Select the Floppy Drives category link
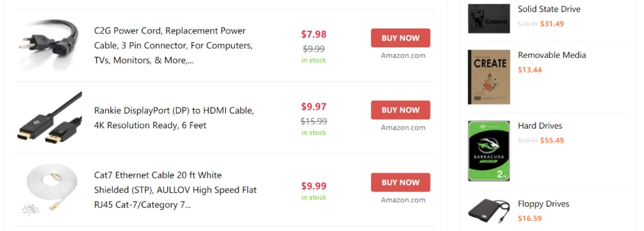Viewport: 644px width, 231px height. tap(543, 204)
